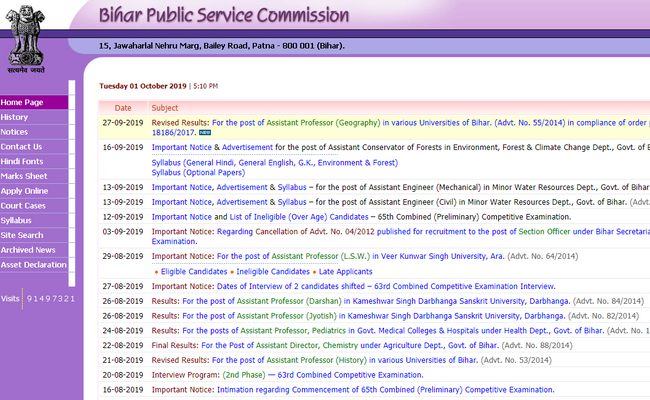Select Hindi Fonts in sidebar
650x400 pixels.
pyautogui.click(x=22, y=161)
